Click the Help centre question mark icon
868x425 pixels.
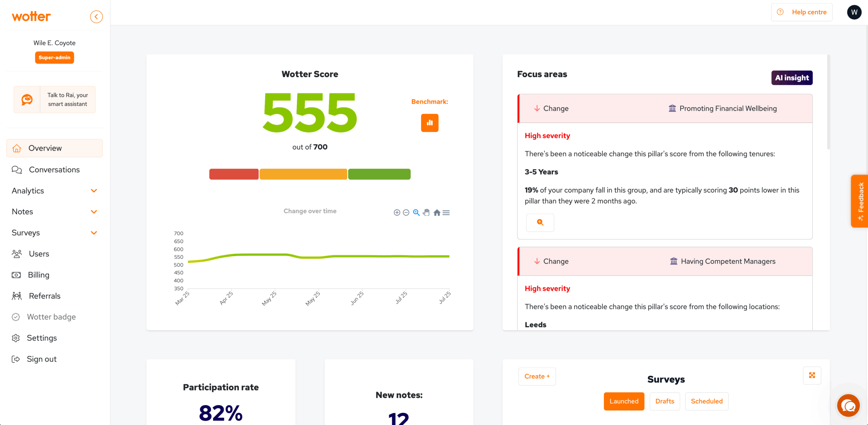pos(780,12)
